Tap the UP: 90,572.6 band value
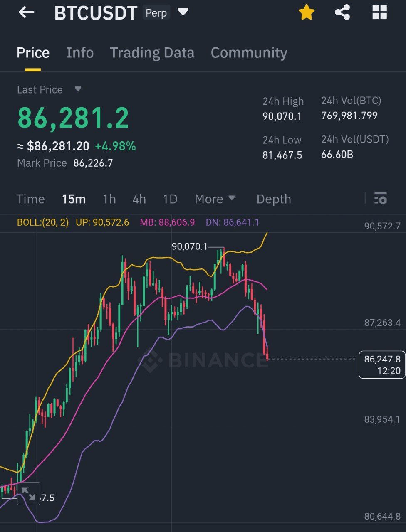 pyautogui.click(x=102, y=222)
